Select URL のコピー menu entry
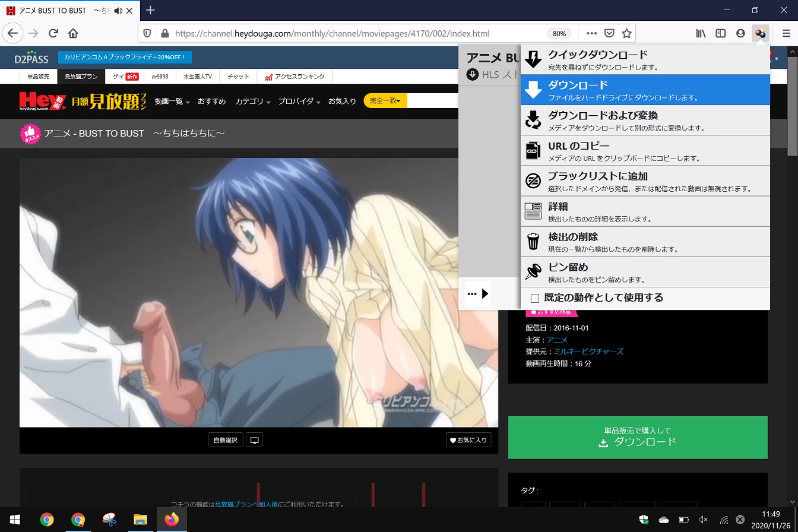Viewport: 798px width, 532px height. [x=645, y=150]
